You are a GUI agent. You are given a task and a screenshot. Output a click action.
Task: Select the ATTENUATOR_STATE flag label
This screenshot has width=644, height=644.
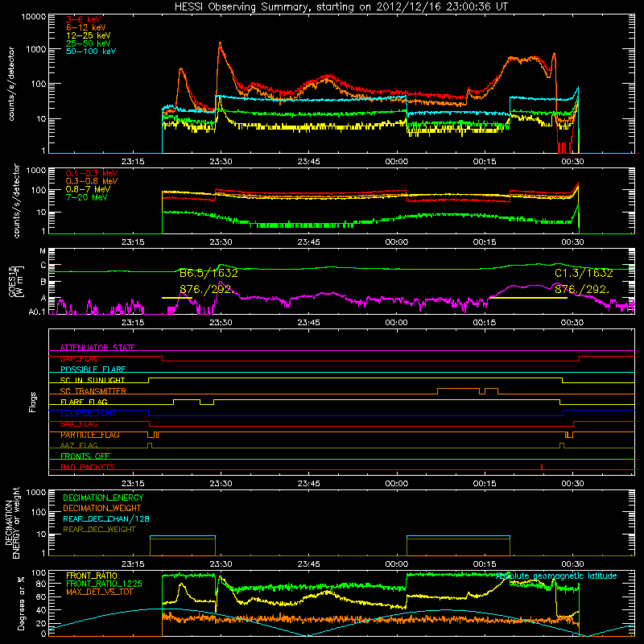coord(97,348)
